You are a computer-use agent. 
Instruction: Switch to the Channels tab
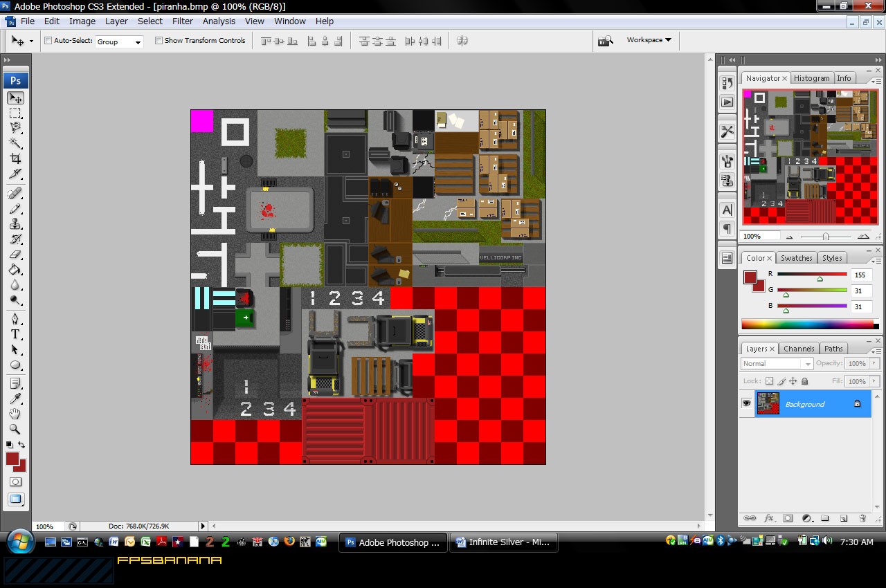(x=799, y=349)
